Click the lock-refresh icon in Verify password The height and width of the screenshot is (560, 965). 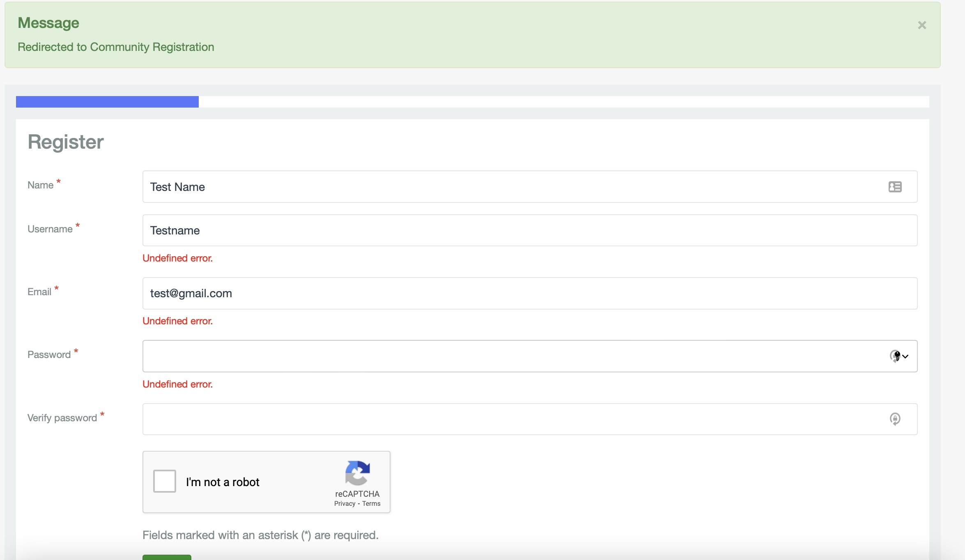click(x=895, y=419)
